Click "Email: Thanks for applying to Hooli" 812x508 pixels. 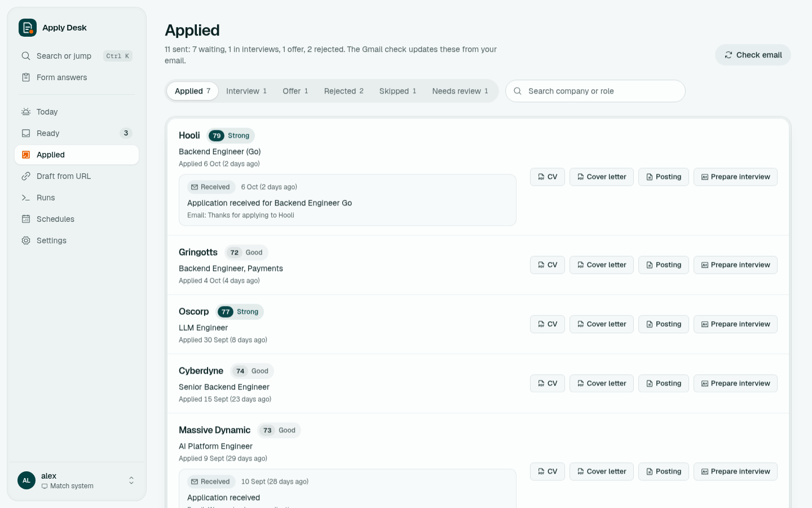pos(241,215)
